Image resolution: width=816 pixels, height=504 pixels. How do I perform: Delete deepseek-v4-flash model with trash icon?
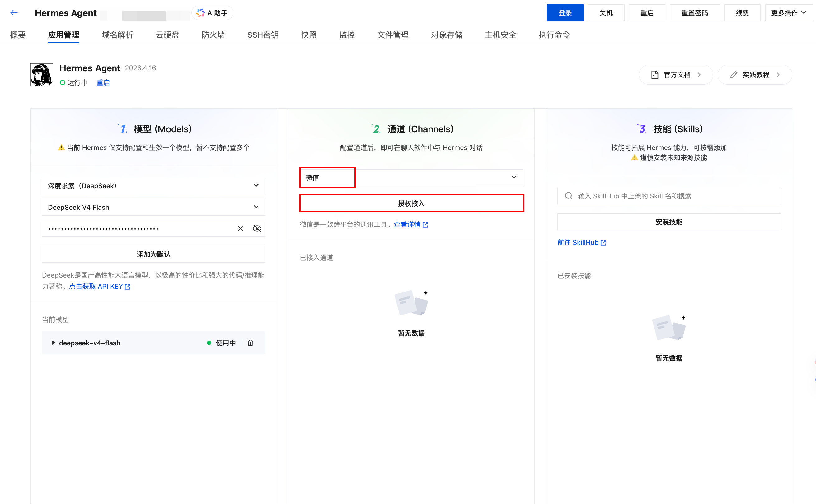pyautogui.click(x=250, y=343)
